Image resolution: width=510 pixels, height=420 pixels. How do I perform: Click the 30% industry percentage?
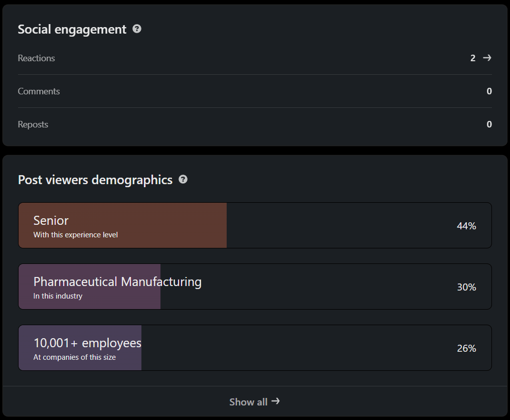click(466, 287)
